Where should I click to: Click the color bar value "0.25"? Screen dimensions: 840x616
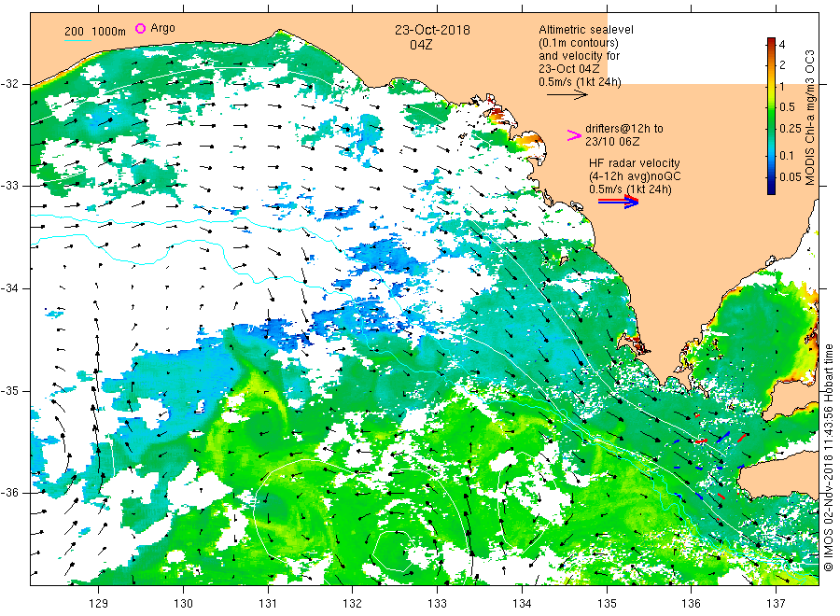(791, 129)
